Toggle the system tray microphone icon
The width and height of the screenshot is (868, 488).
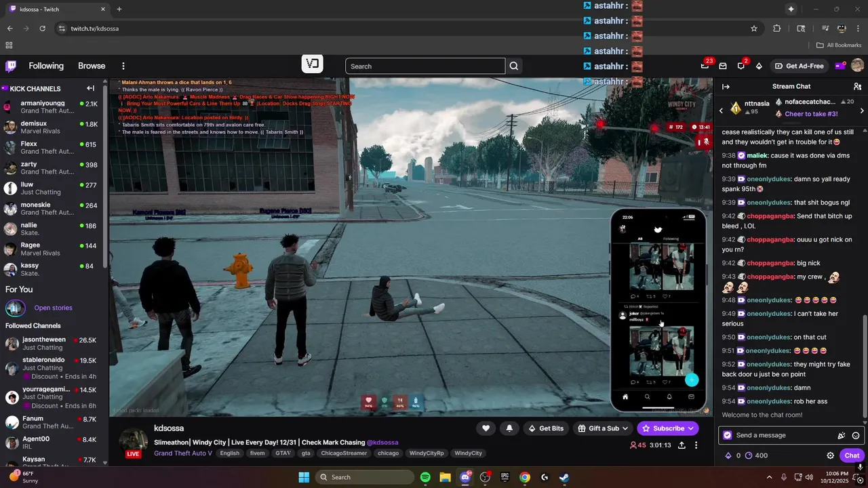(784, 477)
